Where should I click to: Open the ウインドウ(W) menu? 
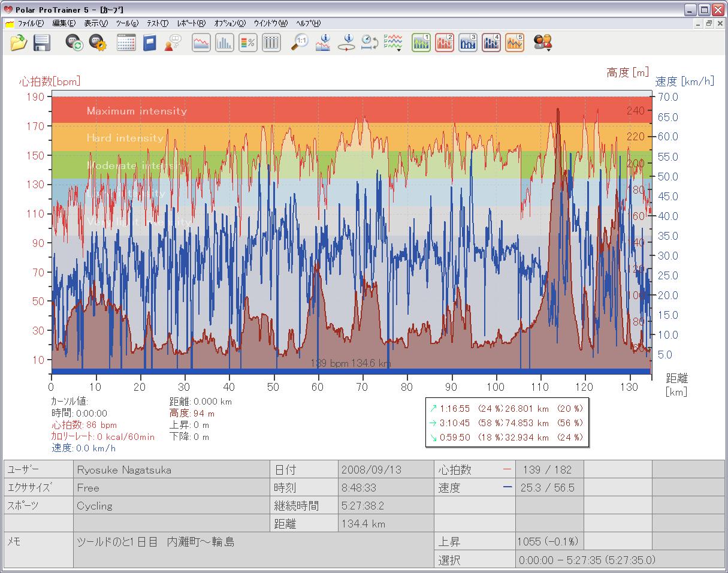point(270,23)
